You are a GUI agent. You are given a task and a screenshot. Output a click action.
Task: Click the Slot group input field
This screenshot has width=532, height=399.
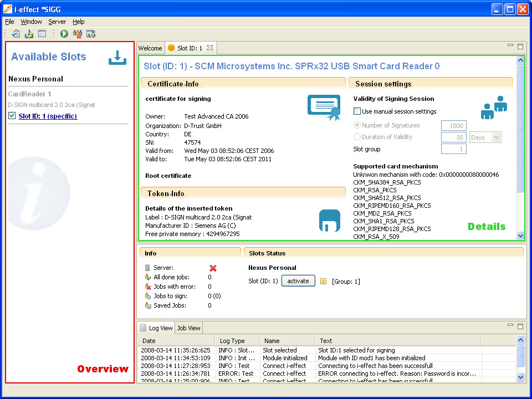(x=453, y=149)
